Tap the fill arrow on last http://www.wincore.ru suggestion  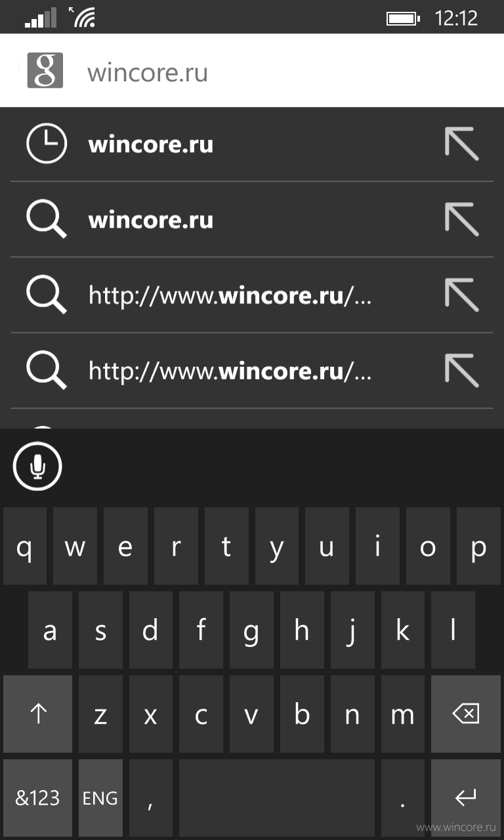click(461, 371)
